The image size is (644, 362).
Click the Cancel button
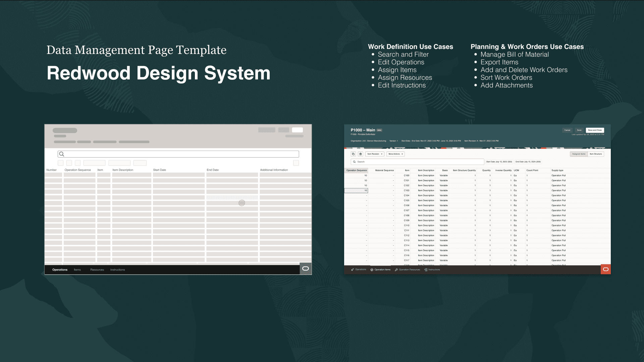[x=567, y=130]
